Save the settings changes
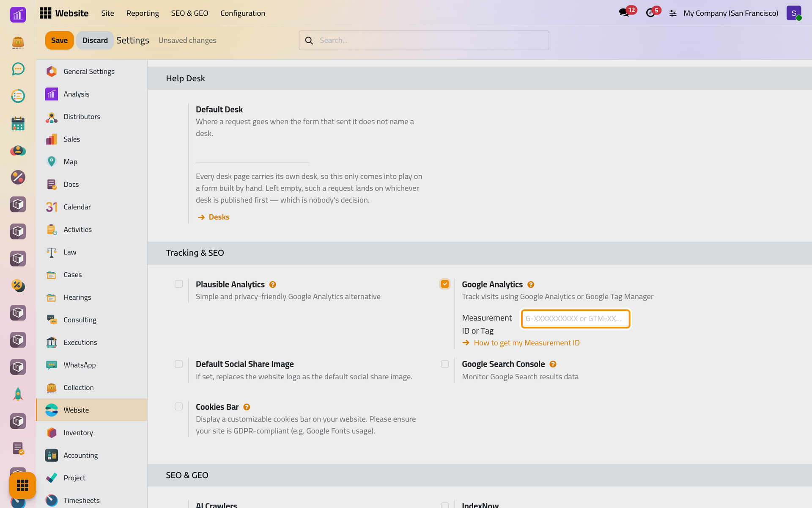 59,40
